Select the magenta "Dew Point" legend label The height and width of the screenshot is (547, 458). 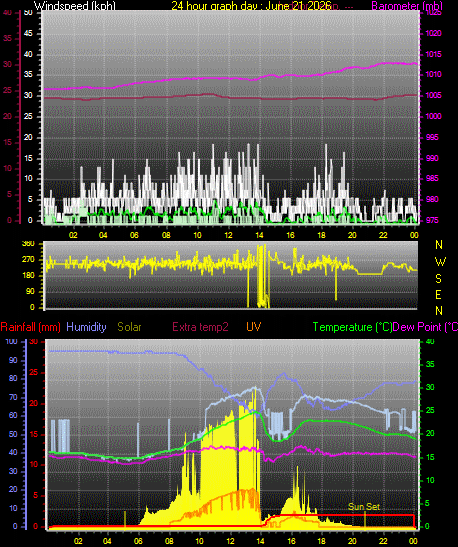[x=425, y=327]
